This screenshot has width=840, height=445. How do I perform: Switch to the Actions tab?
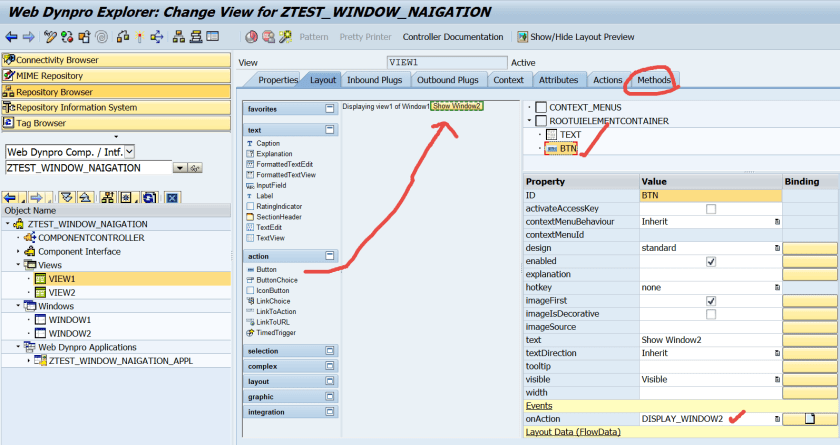(x=608, y=80)
